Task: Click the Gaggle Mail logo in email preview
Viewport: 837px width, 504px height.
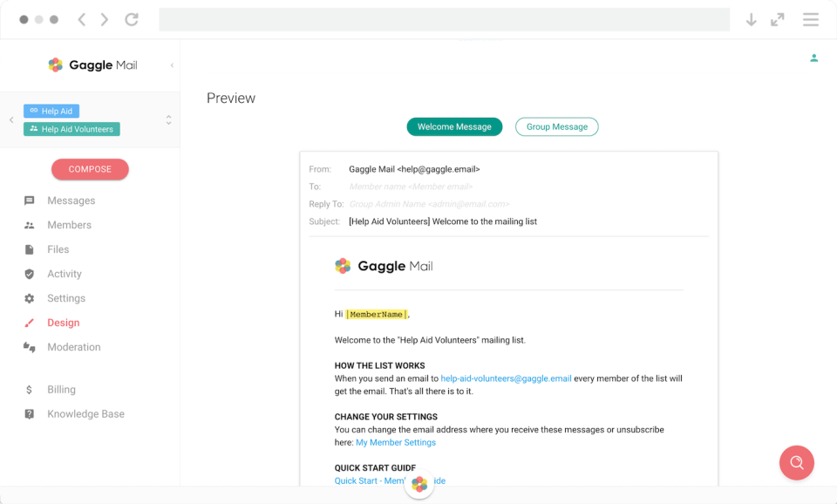Action: pos(384,266)
